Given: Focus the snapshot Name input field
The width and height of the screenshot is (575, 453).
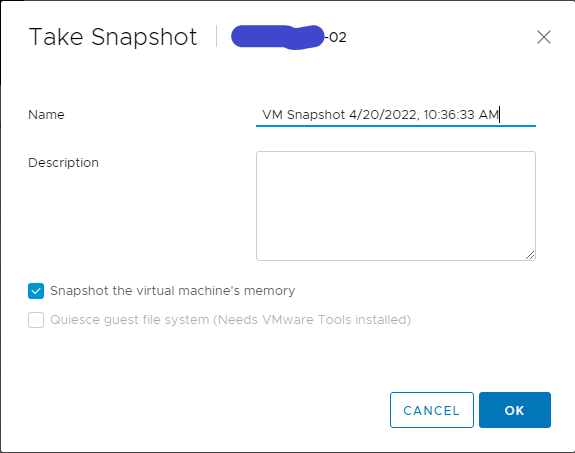Looking at the screenshot, I should tap(396, 115).
